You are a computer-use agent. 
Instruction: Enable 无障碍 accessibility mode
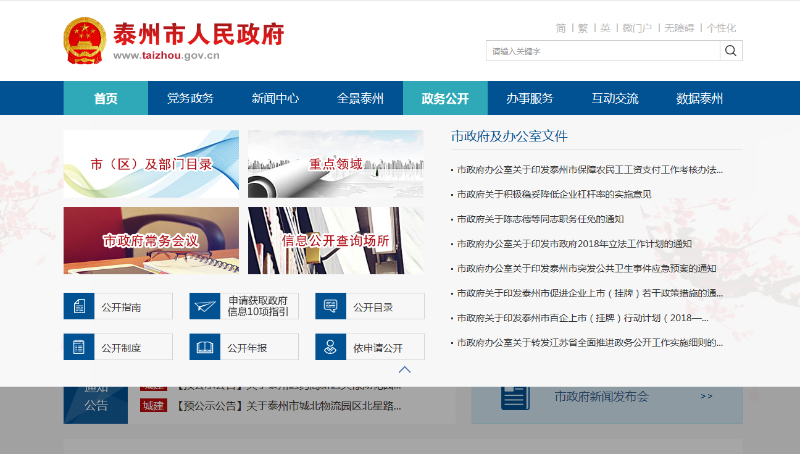coord(677,28)
